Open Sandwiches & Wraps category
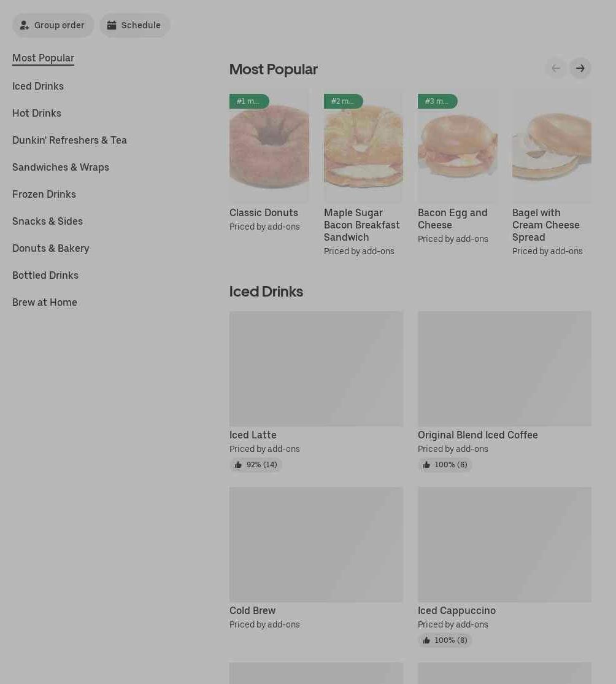Screen dimensions: 616x684 [x=61, y=168]
